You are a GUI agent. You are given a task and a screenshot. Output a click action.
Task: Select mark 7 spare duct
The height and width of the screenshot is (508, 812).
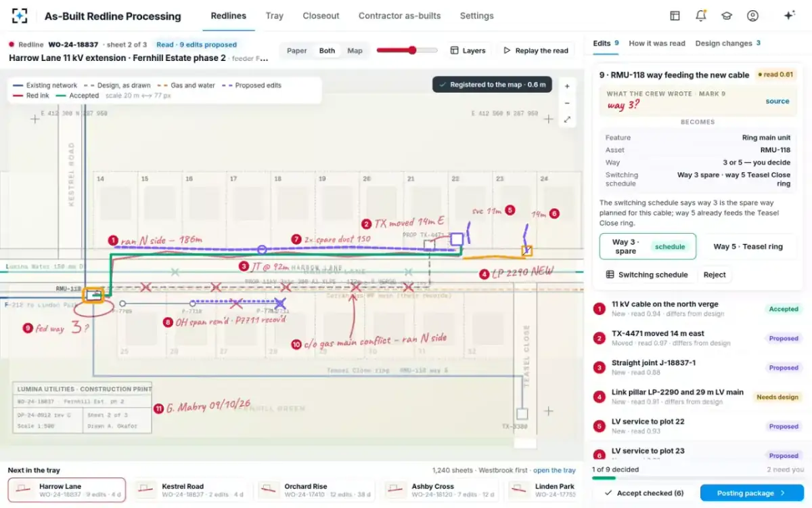[x=296, y=239]
